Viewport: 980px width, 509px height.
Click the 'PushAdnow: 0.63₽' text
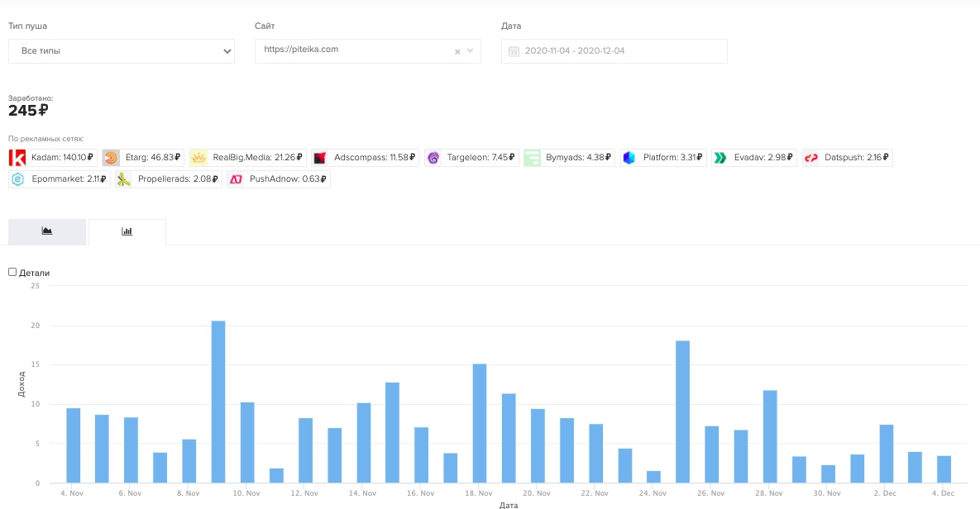point(288,179)
